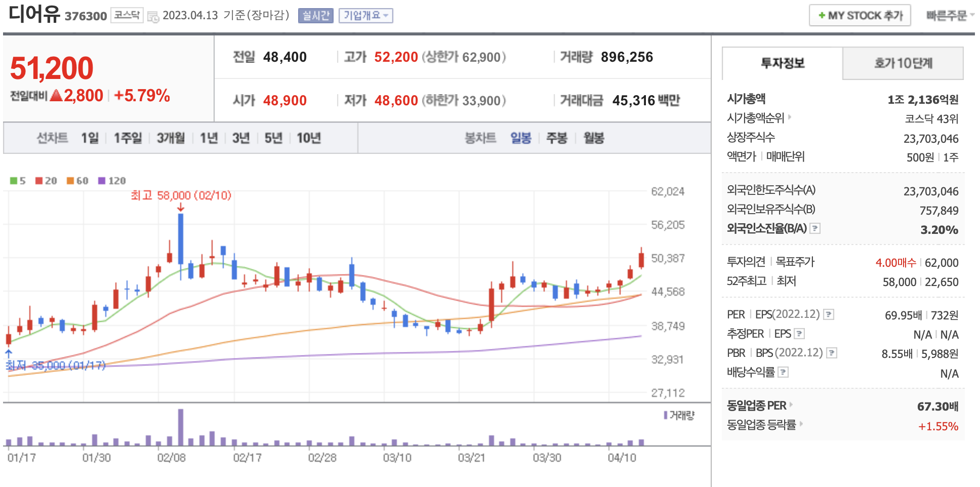Click help icon next to PBR BPS(2022.12)
The image size is (980, 487).
click(832, 353)
